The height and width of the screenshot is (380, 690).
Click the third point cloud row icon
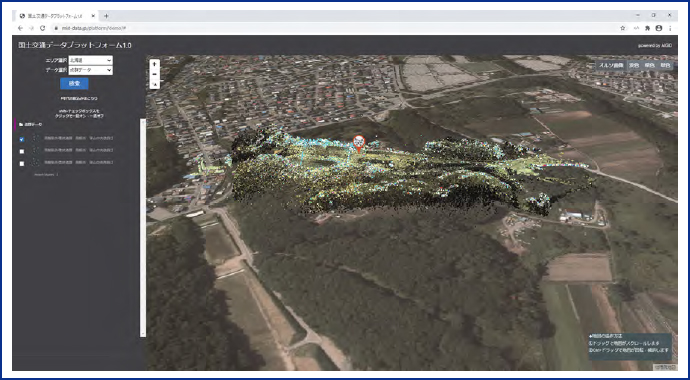click(x=36, y=162)
